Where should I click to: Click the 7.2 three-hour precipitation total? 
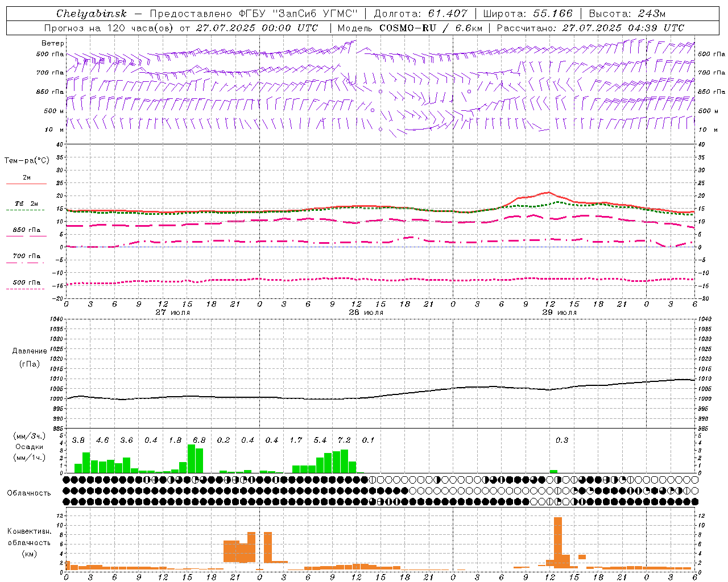coord(344,440)
